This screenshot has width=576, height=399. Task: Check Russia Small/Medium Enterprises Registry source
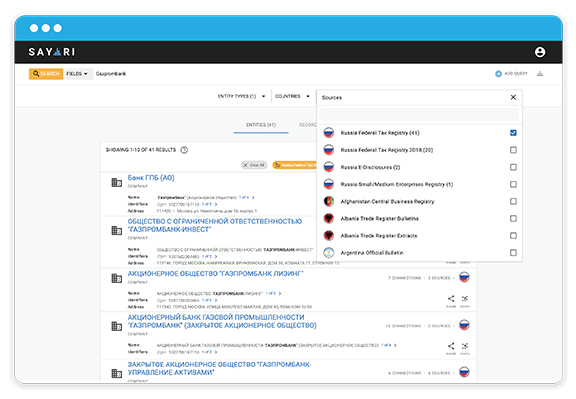coord(513,184)
